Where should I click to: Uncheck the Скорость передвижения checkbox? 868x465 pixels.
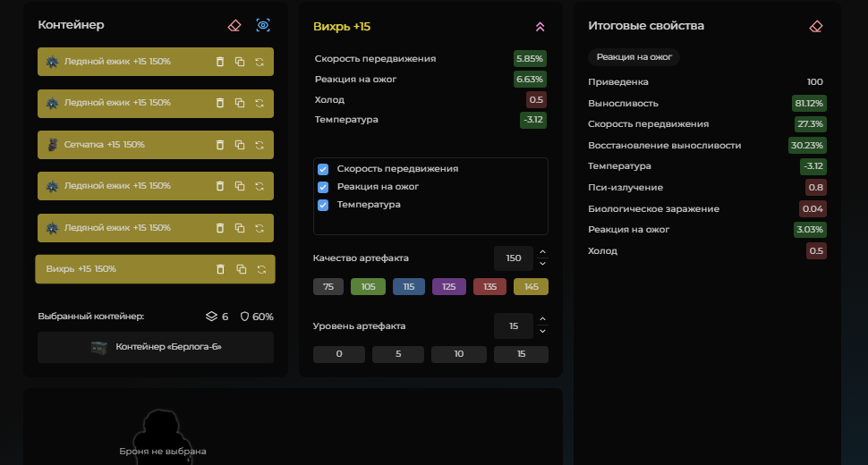click(323, 169)
